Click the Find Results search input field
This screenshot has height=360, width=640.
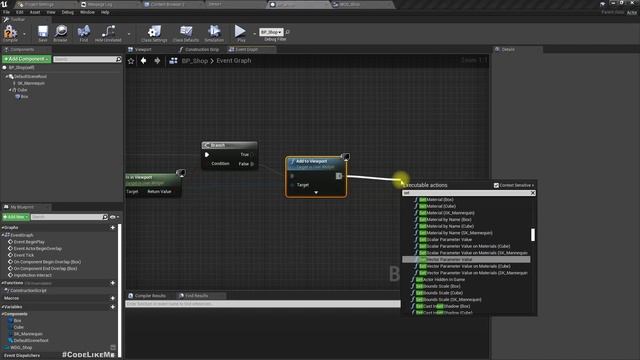[263, 304]
